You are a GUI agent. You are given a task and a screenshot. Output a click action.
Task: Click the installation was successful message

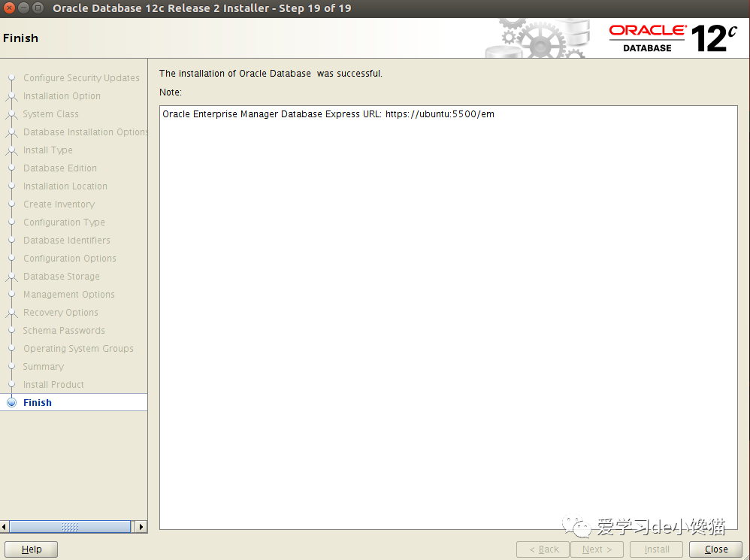[x=271, y=74]
